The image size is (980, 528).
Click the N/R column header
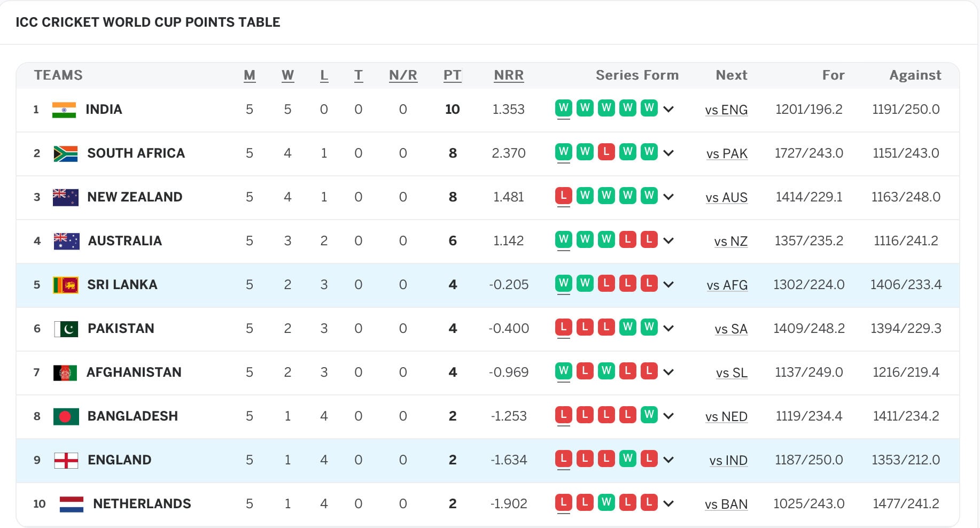[x=403, y=75]
